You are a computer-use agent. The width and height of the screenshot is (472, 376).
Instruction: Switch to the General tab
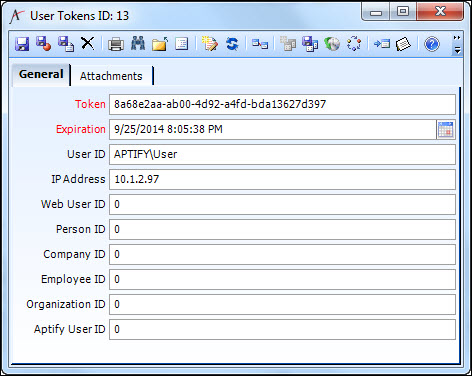tap(41, 74)
